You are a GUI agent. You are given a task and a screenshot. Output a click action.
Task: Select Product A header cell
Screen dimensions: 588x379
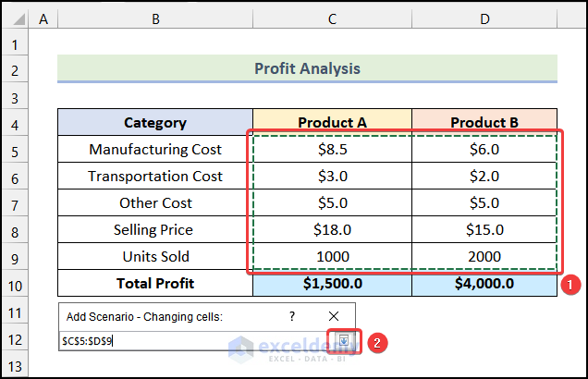pos(332,122)
